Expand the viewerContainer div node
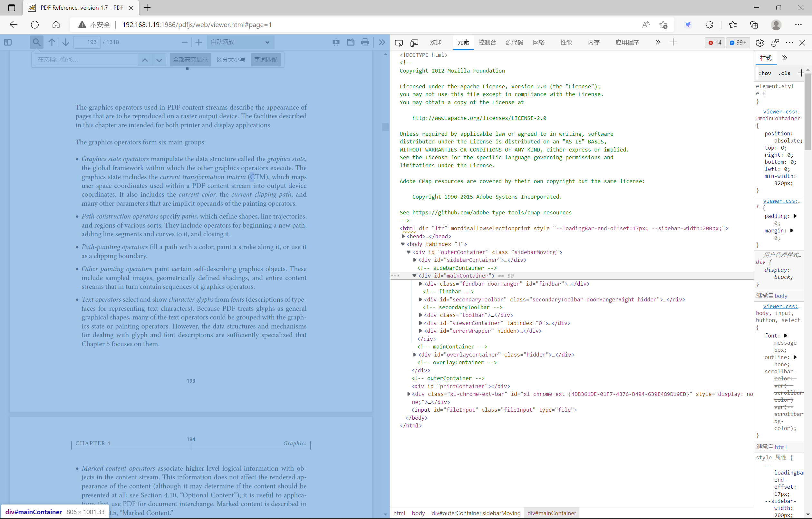This screenshot has height=519, width=812. pos(420,323)
